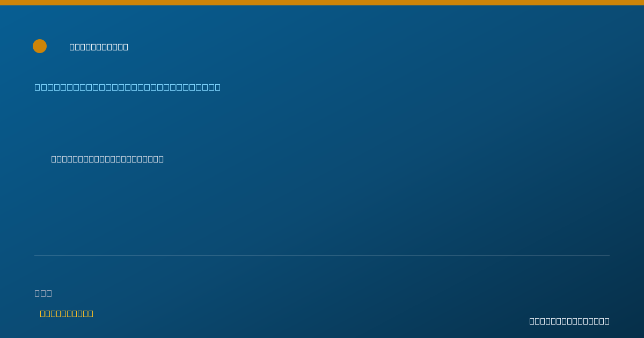Click the last character of the bottom right text
644x338 pixels.
607,321
